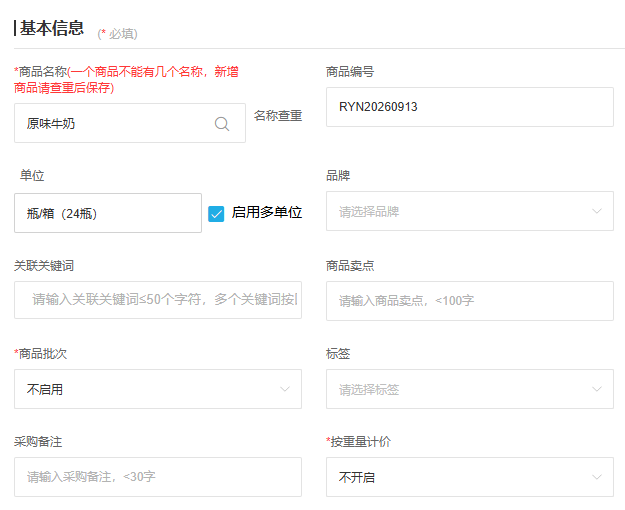Image resolution: width=625 pixels, height=510 pixels.
Task: Click the 商品编号 label
Action: pos(350,72)
